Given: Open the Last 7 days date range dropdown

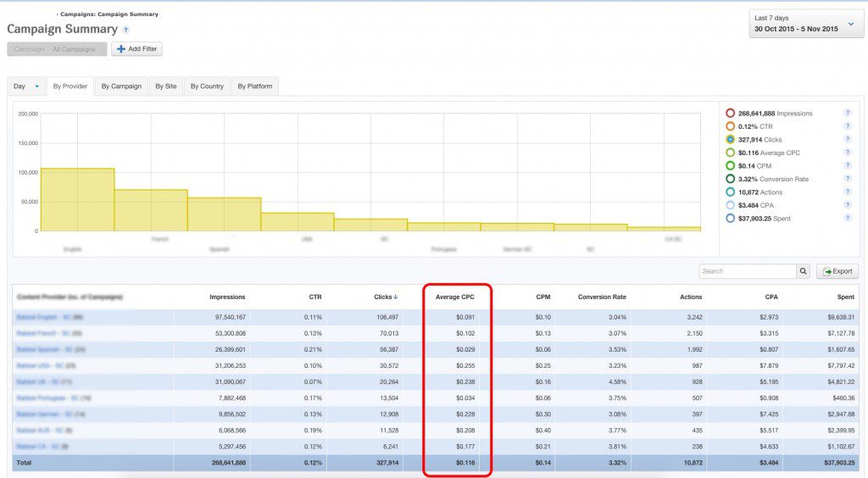Looking at the screenshot, I should [806, 24].
